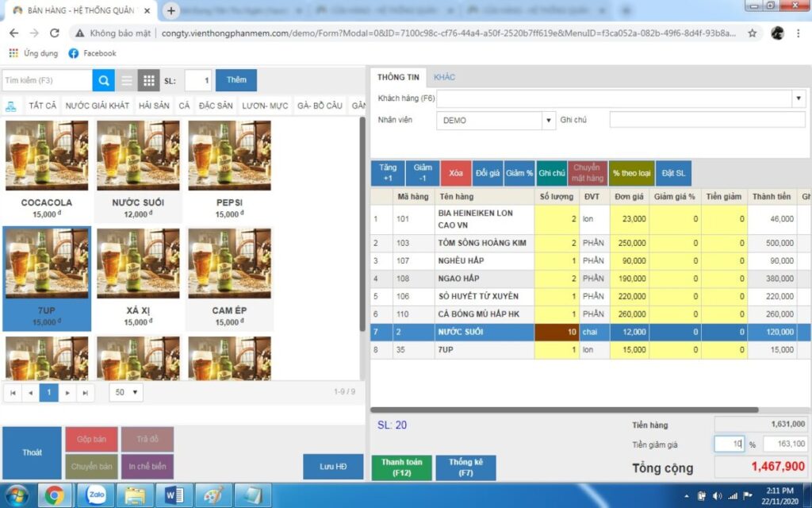Viewport: 812px width, 508px height.
Task: Click the Đổi giá button
Action: (488, 173)
